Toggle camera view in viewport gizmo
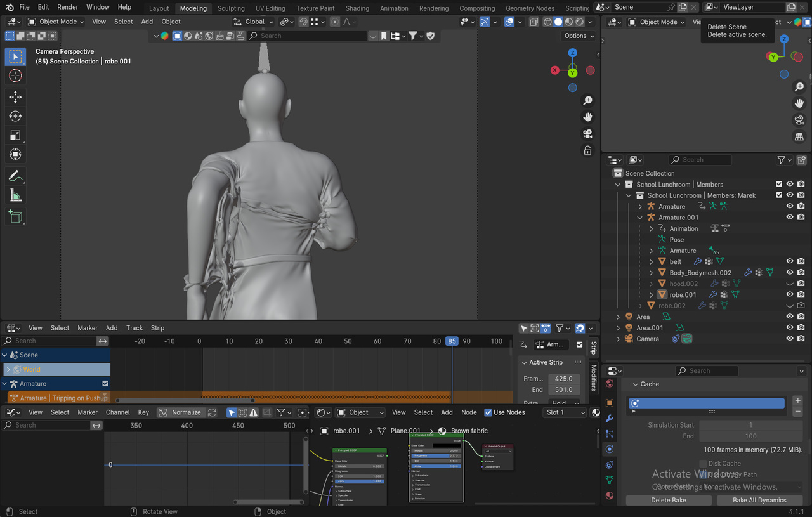Viewport: 812px width, 517px height. [587, 134]
